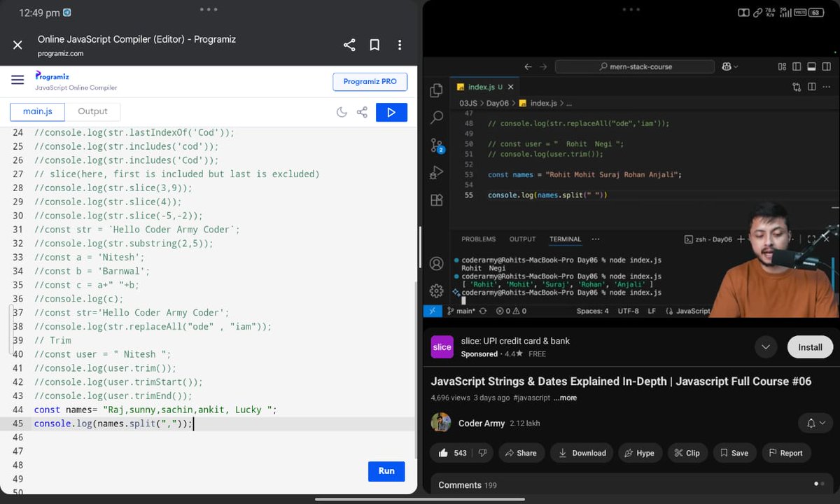Click the zsh - Day06 terminal label
Image resolution: width=840 pixels, height=504 pixels.
[708, 239]
